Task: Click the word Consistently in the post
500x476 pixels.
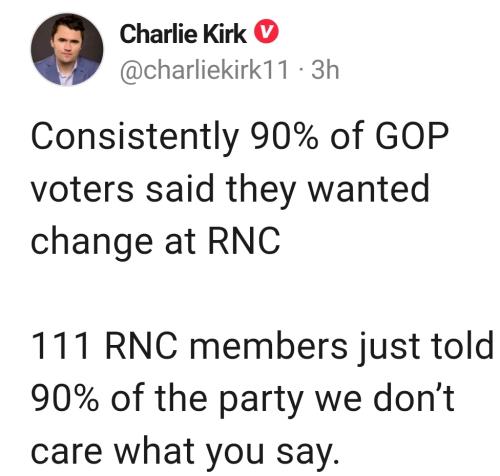Action: coord(135,137)
